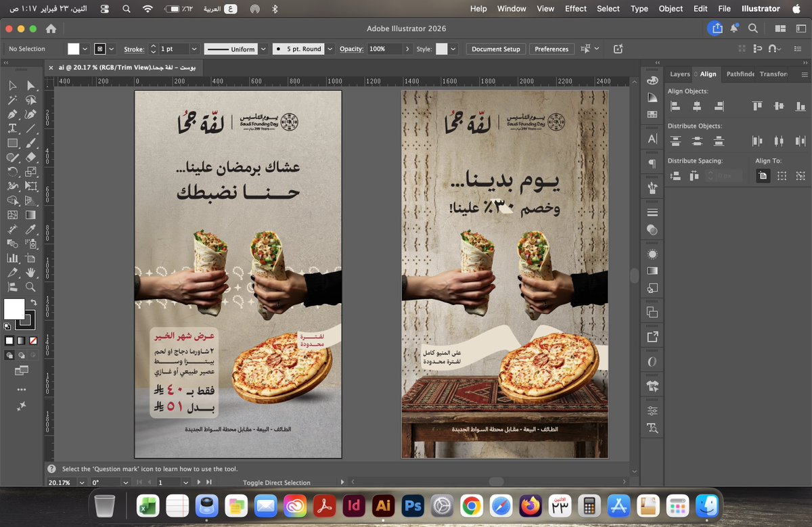
Task: Select the Line Segment tool
Action: [x=30, y=129]
